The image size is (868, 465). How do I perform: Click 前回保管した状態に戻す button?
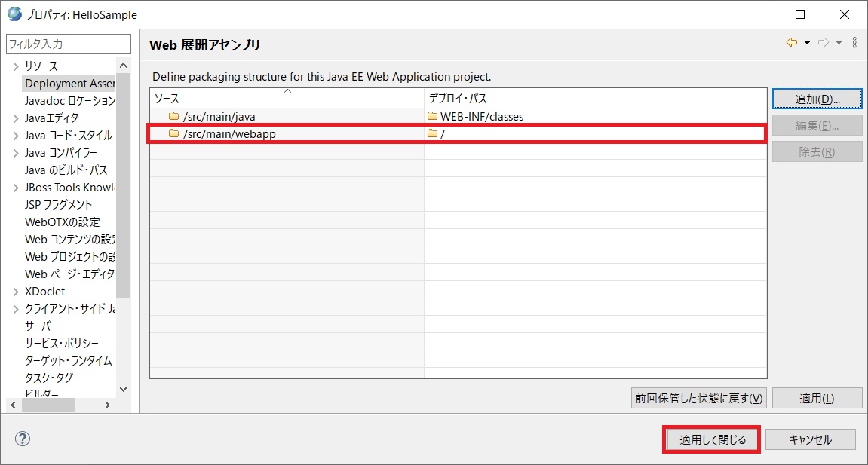point(698,399)
